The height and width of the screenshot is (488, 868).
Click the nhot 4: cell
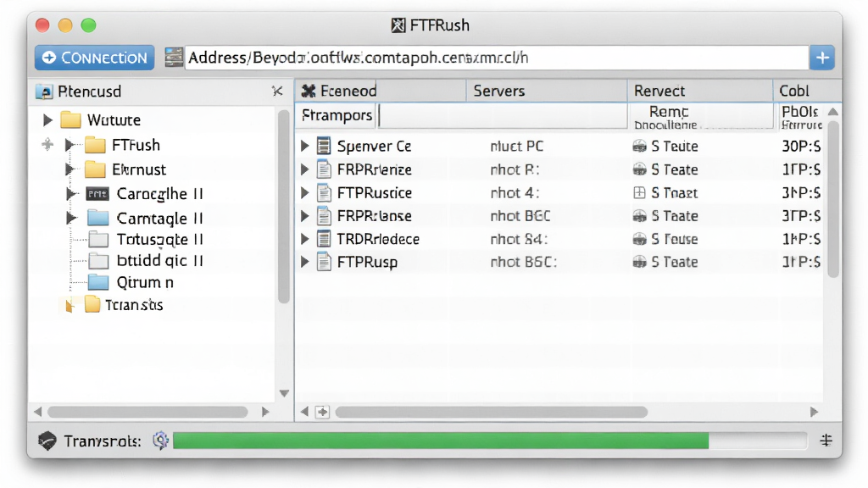click(515, 192)
